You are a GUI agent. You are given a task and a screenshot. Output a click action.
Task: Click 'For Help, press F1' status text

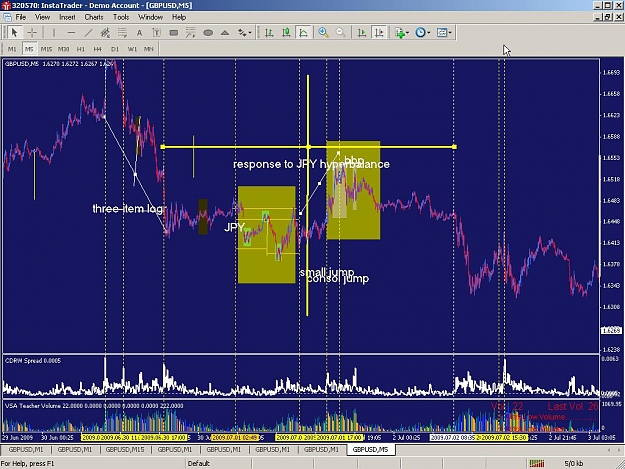point(28,463)
